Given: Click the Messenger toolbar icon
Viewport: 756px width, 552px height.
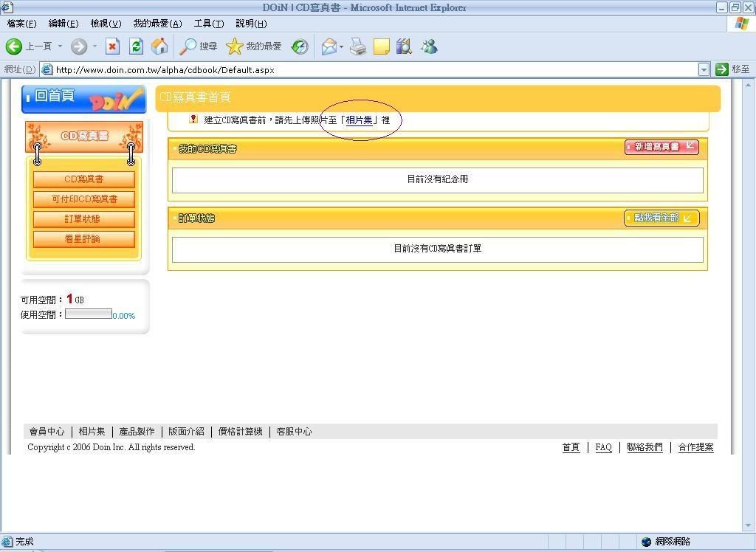Looking at the screenshot, I should point(429,46).
